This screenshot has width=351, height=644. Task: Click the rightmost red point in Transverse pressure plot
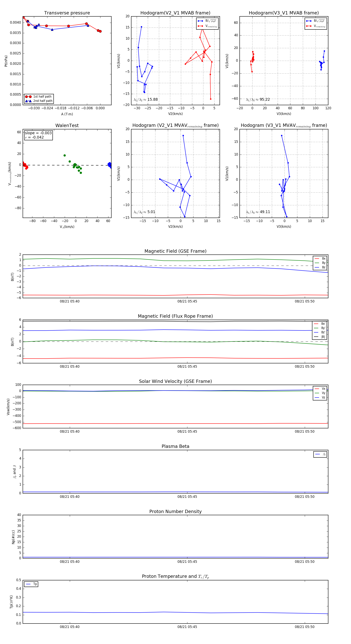(100, 31)
